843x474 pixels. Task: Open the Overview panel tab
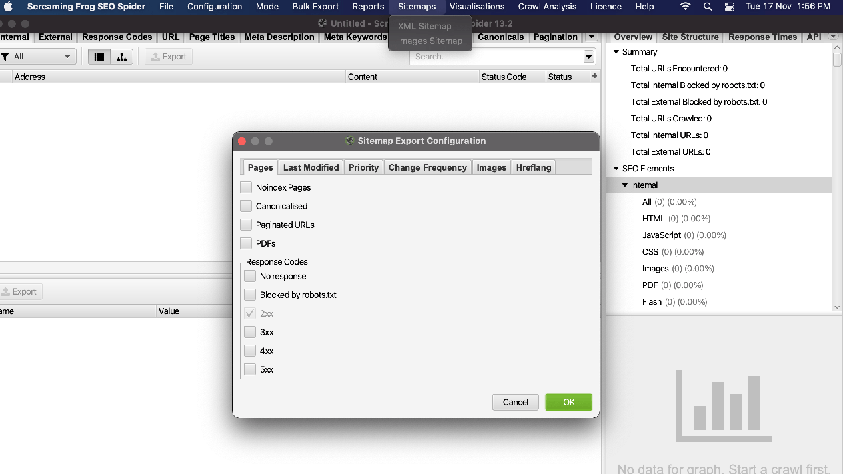(x=633, y=37)
